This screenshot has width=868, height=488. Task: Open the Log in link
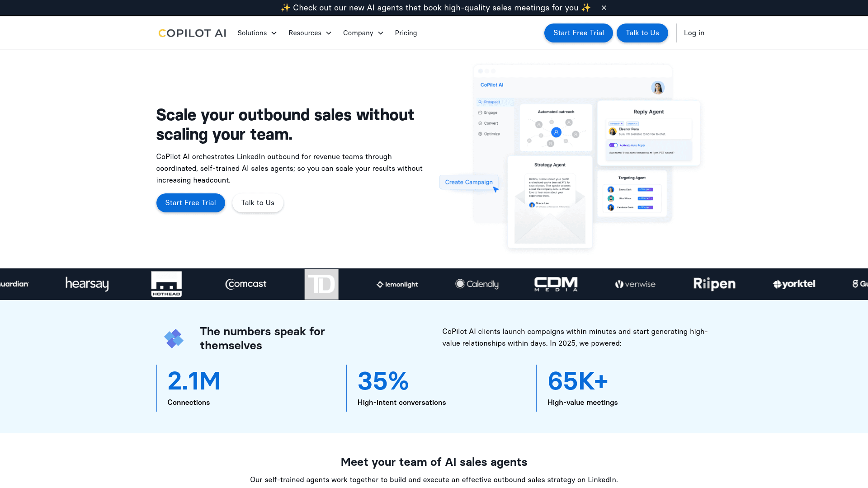[x=694, y=33]
